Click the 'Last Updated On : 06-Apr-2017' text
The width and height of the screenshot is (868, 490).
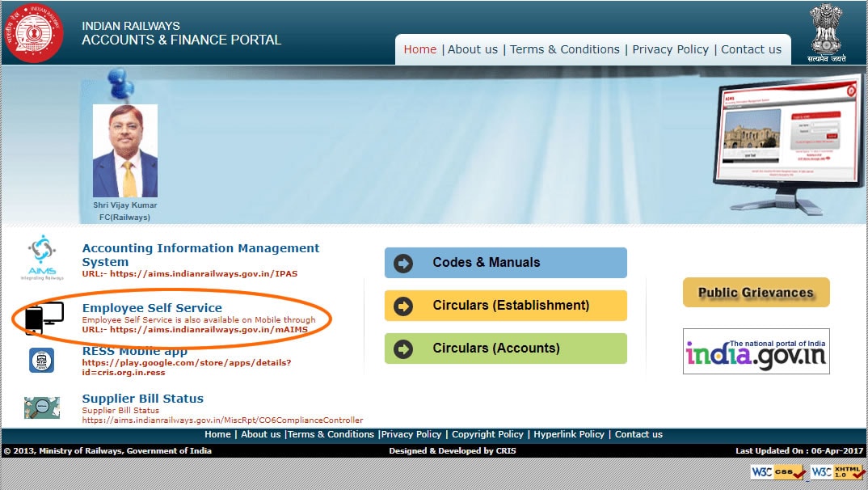pos(799,450)
